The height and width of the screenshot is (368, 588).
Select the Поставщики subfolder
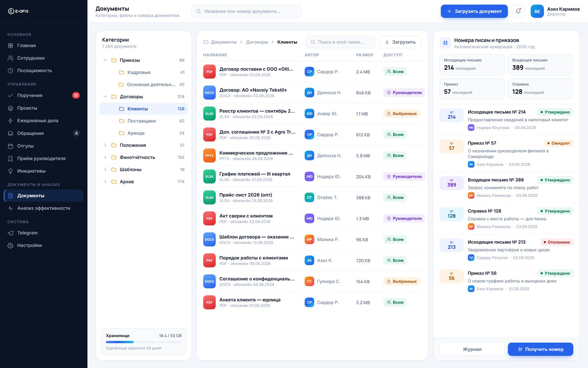pyautogui.click(x=144, y=121)
